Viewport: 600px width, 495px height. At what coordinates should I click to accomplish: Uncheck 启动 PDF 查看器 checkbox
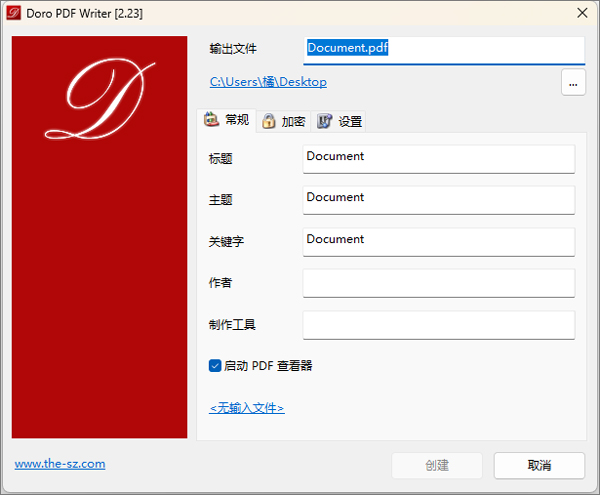(x=215, y=366)
